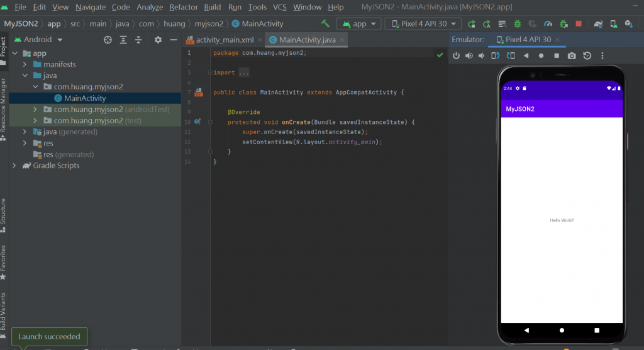Collapse all in the project tree
This screenshot has width=644, height=350.
(x=138, y=40)
